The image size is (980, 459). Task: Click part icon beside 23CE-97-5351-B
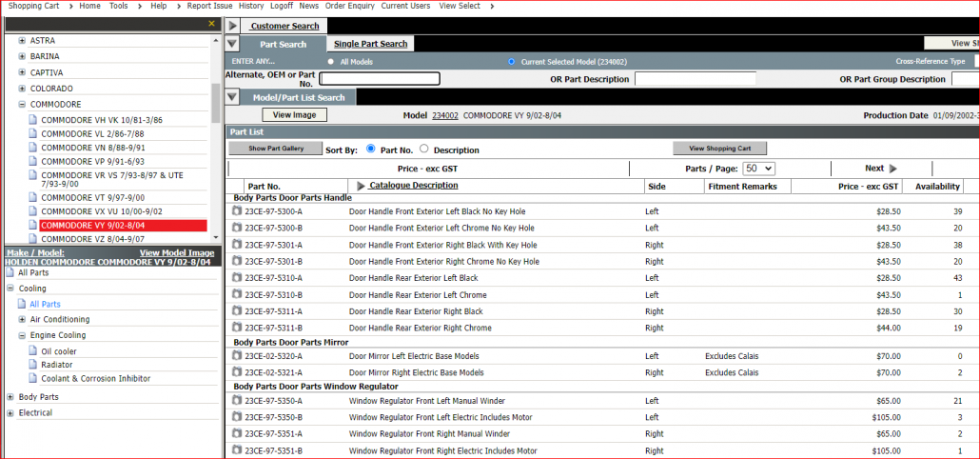click(237, 450)
